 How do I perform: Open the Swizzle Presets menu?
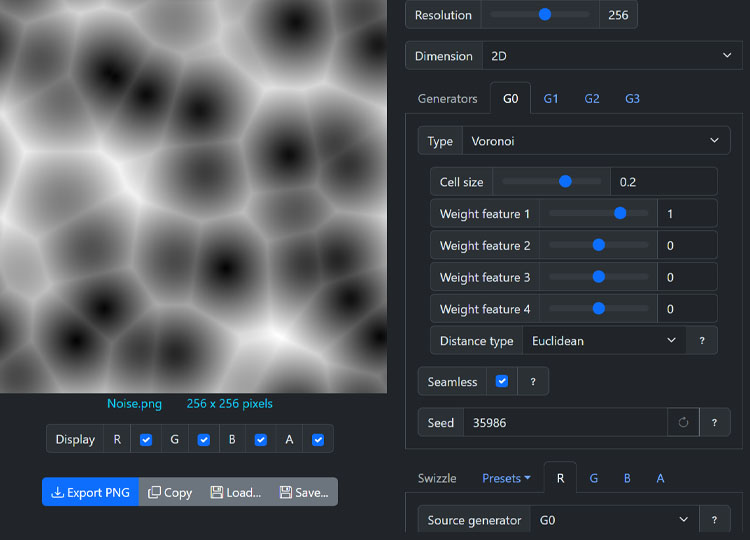(x=506, y=478)
